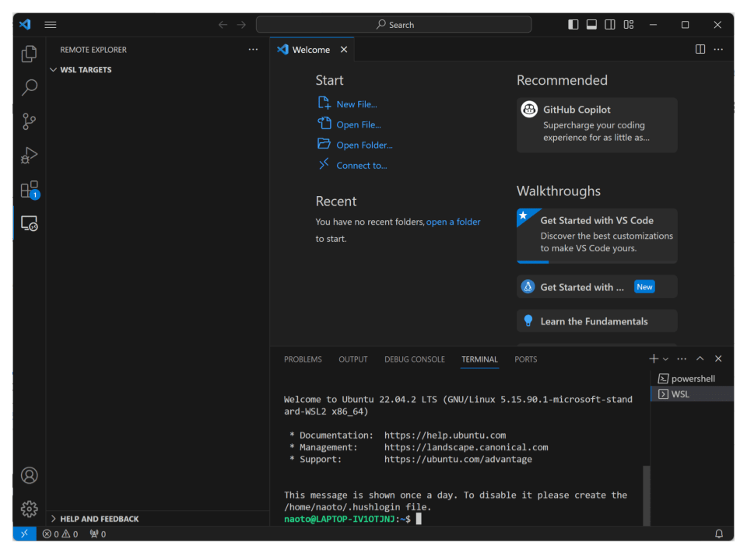Viewport: 747px width, 560px height.
Task: Open Get Started with VS Code walkthrough
Action: click(597, 235)
